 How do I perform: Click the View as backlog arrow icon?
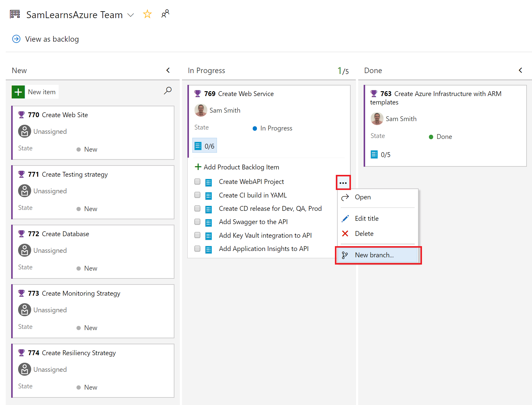pyautogui.click(x=16, y=39)
